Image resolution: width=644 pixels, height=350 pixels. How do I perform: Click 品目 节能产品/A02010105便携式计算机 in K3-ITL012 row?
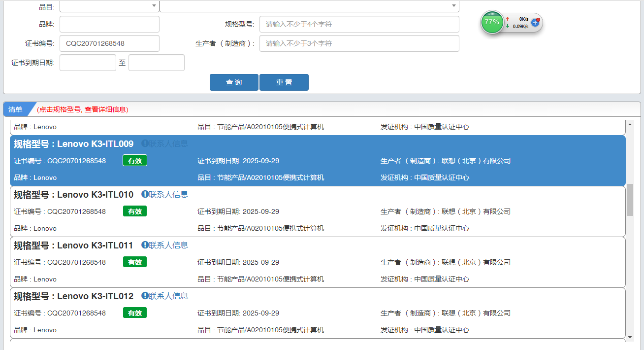click(x=261, y=330)
